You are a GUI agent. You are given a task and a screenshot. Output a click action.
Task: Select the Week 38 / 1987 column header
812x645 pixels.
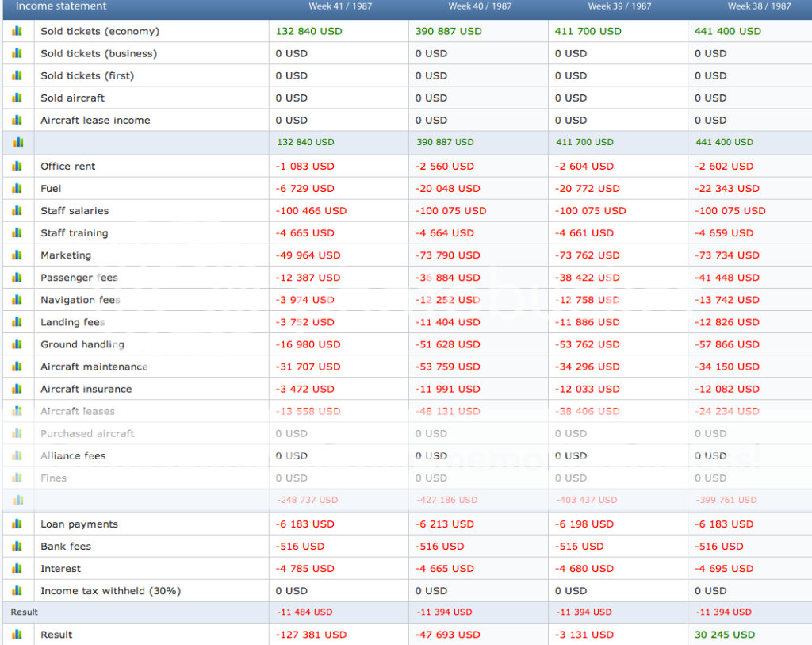coord(759,6)
